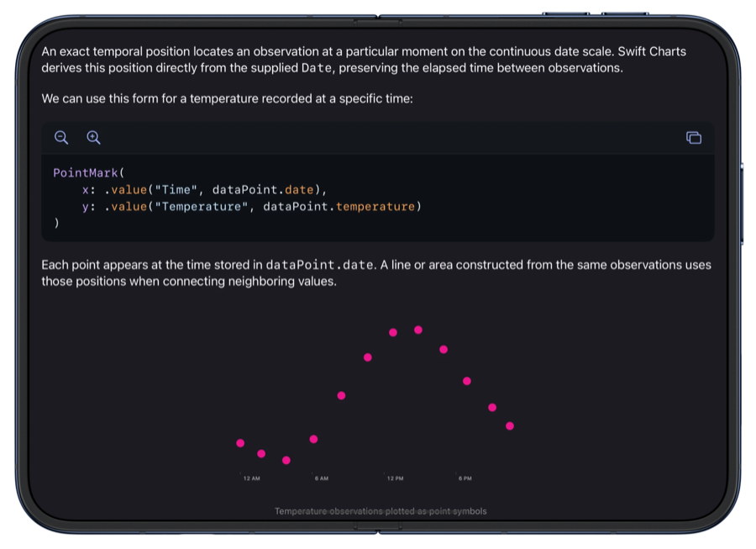Click the 12 AM axis label
Screen dimensions: 756x549
click(x=252, y=478)
